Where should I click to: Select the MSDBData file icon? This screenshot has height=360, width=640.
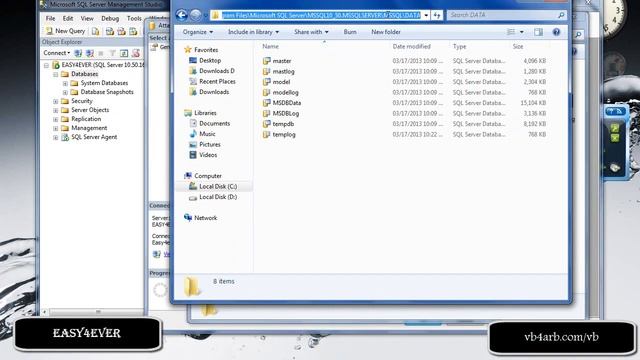pyautogui.click(x=267, y=103)
